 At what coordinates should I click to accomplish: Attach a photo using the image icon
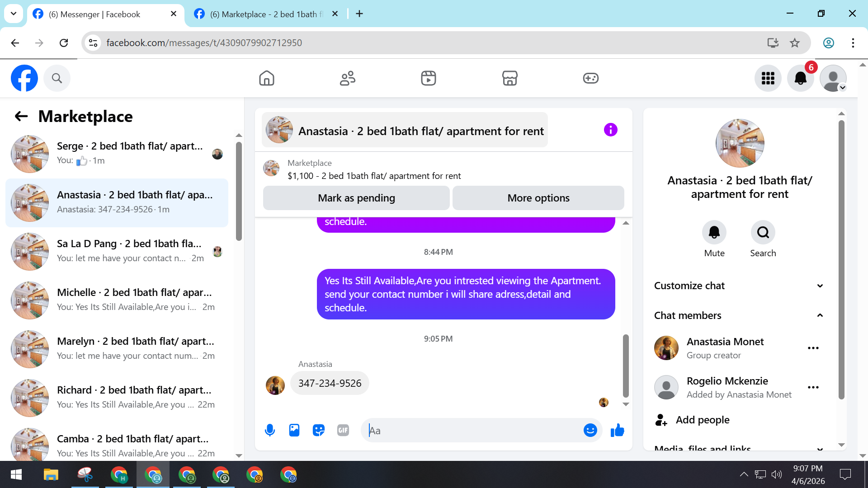coord(294,430)
